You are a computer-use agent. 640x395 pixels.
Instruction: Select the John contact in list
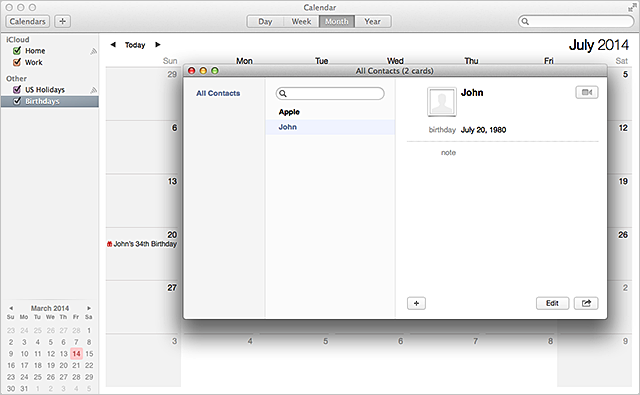(330, 127)
